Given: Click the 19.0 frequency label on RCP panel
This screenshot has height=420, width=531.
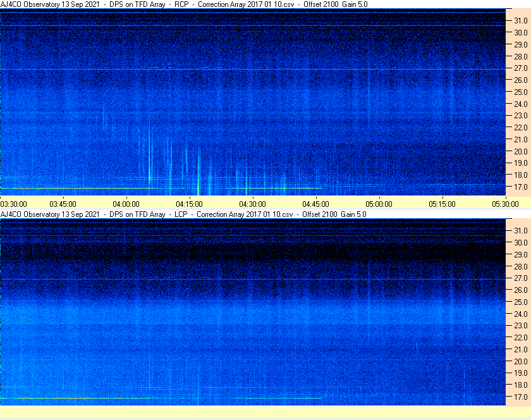Looking at the screenshot, I should (521, 163).
